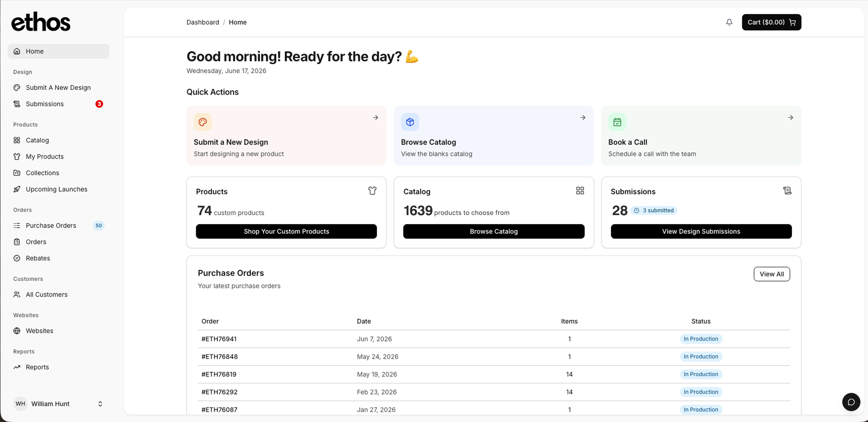This screenshot has width=868, height=422.
Task: Click the people icon for All Customers
Action: tap(17, 294)
